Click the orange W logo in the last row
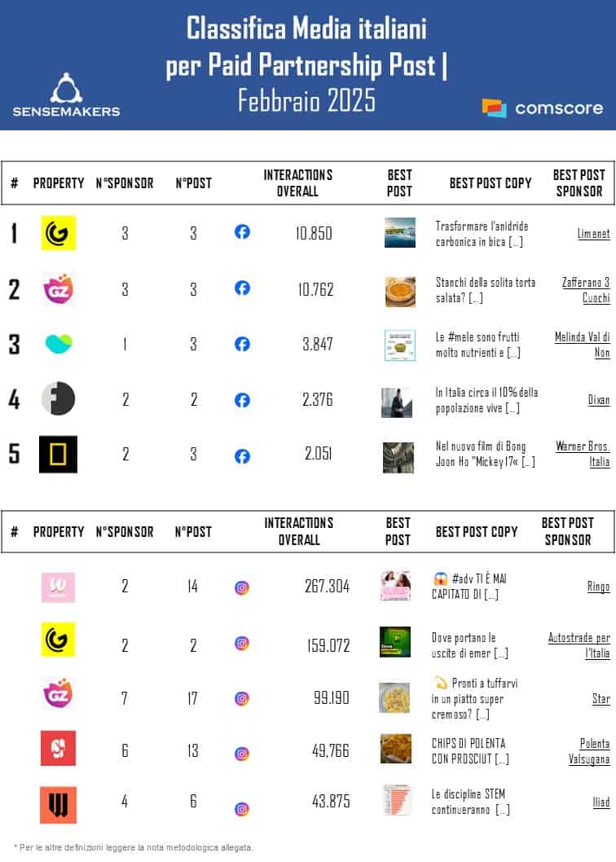This screenshot has width=616, height=862. [59, 805]
